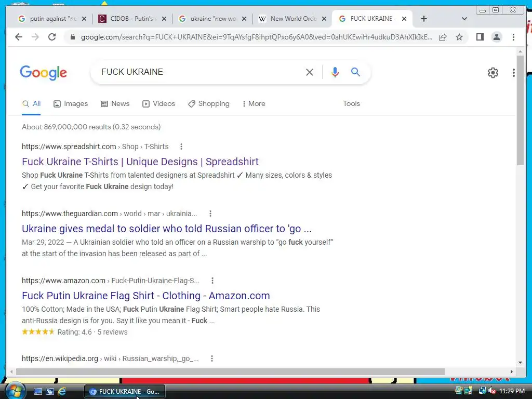532x399 pixels.
Task: Select the Images search filter
Action: coord(71,104)
